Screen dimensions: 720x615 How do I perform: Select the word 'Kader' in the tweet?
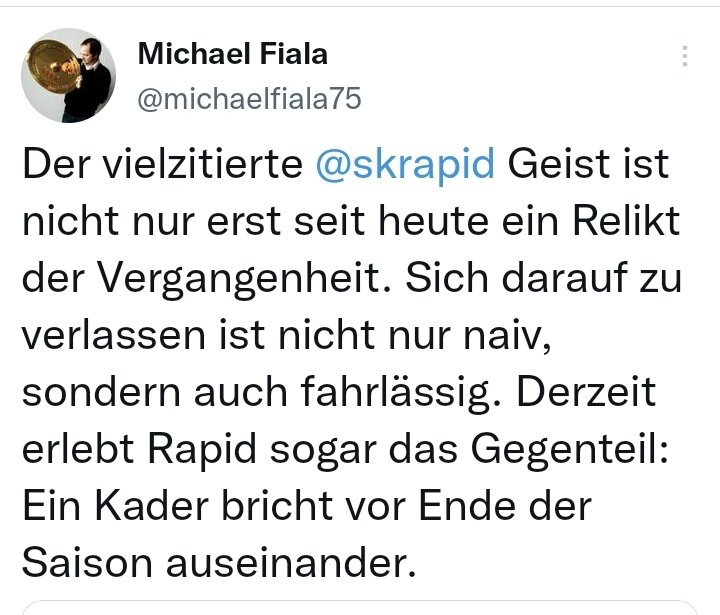152,506
